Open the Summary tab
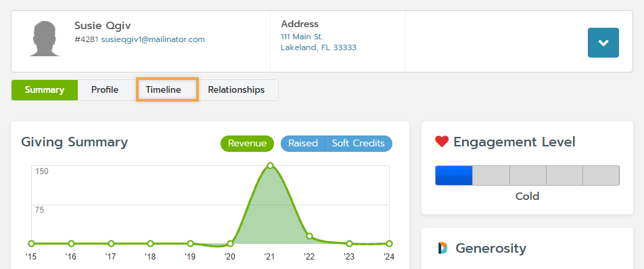Screen dimensions: 644x269 45,90
